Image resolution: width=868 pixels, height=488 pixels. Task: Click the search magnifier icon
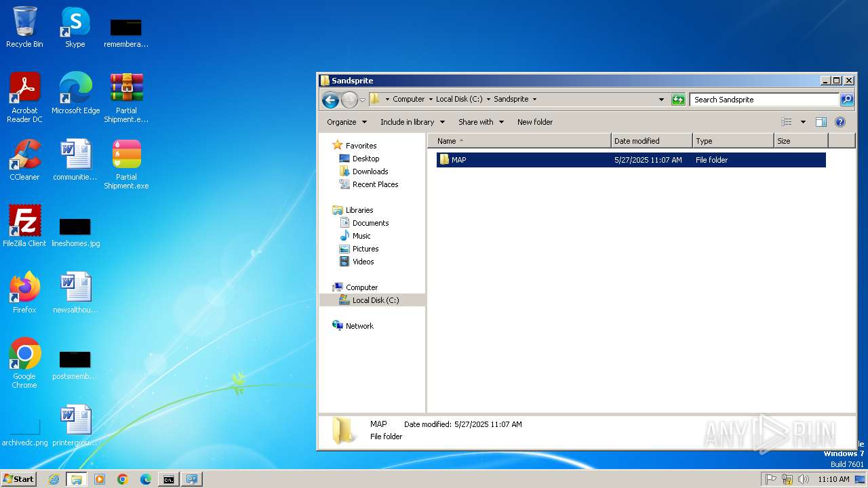(847, 100)
